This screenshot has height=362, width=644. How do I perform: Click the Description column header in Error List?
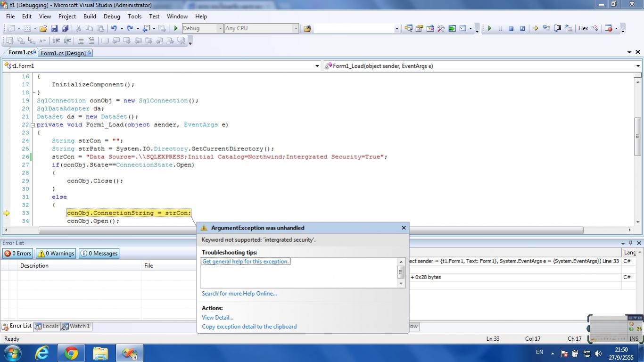[79, 265]
